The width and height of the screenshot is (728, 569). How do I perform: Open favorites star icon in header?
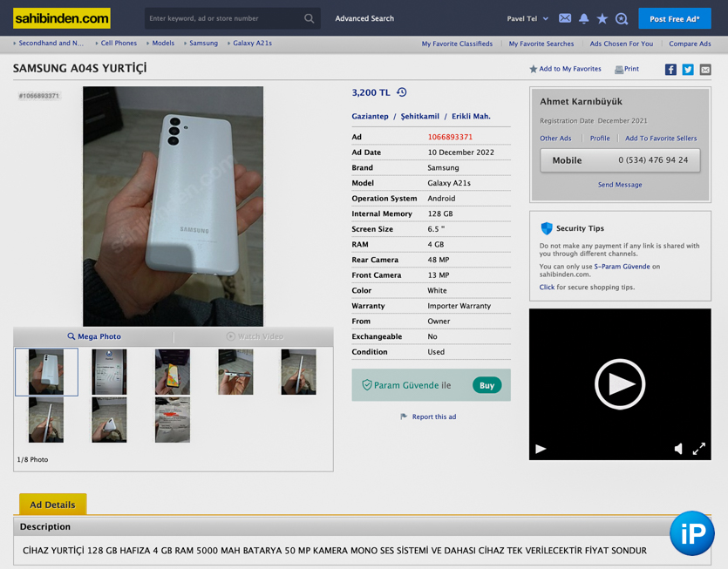(602, 18)
